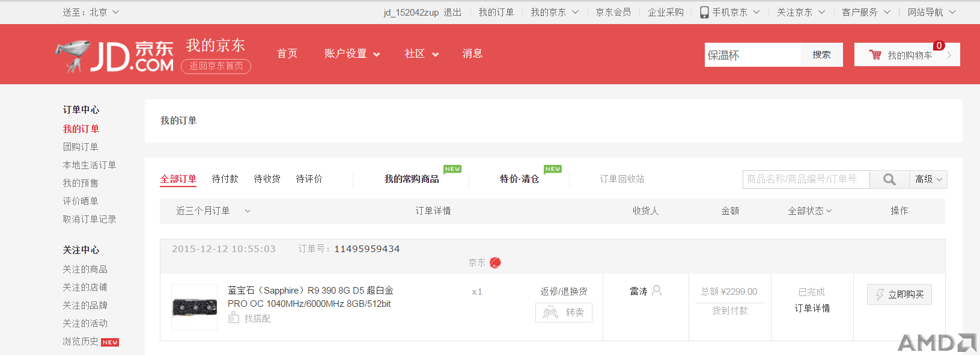This screenshot has height=355, width=980.
Task: Open 我的订单 in the top bar
Action: 496,12
